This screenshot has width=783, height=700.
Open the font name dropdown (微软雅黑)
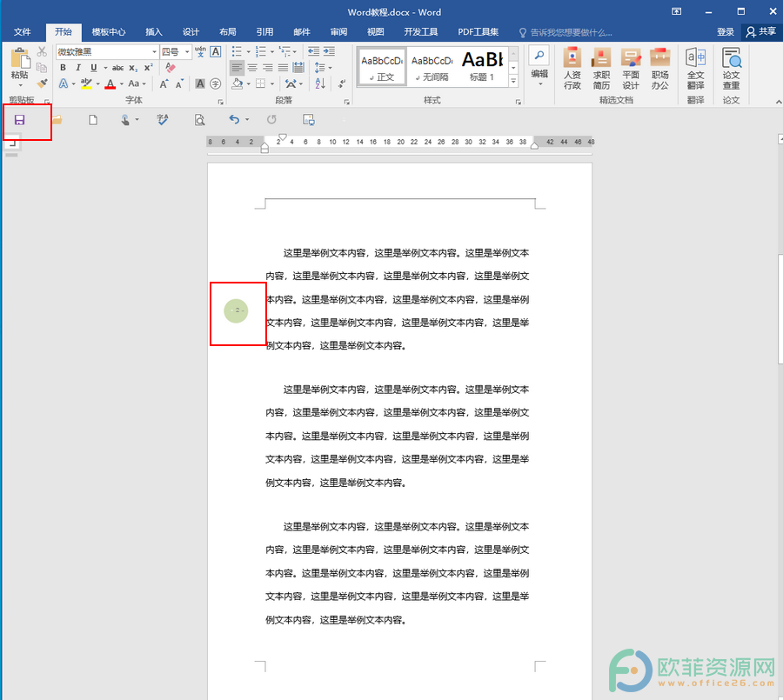tap(154, 52)
